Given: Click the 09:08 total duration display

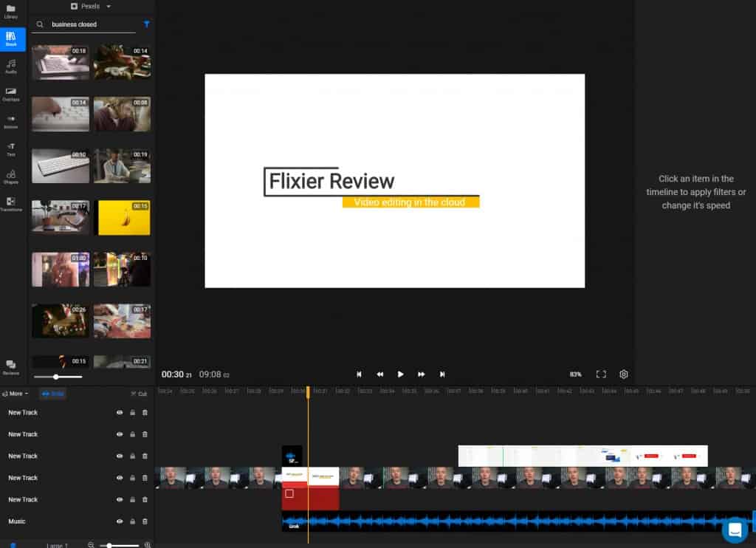Looking at the screenshot, I should 214,374.
